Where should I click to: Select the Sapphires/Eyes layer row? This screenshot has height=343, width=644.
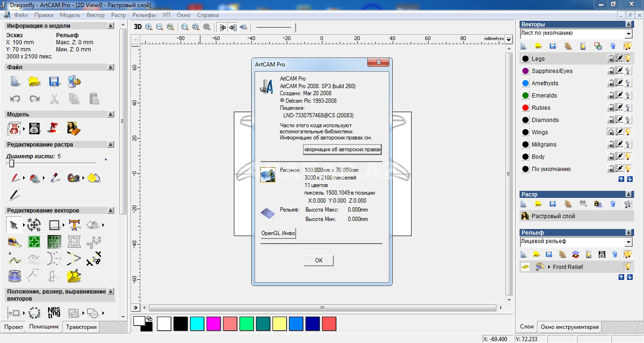point(576,71)
